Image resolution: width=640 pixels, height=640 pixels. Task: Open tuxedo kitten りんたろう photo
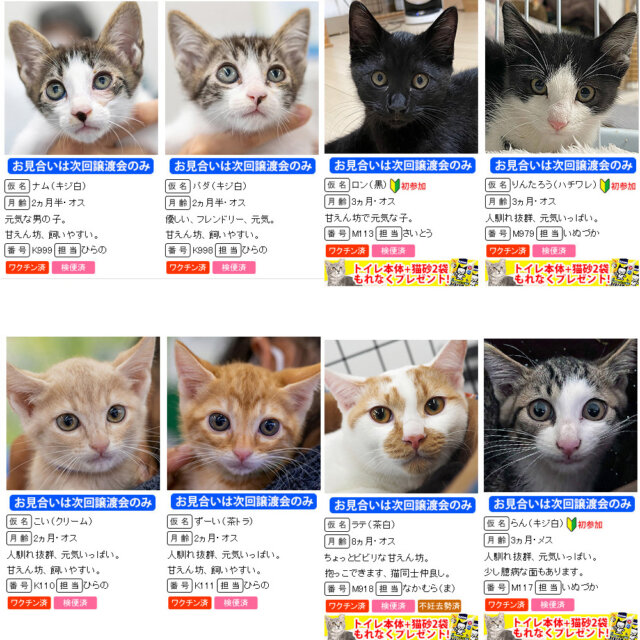[x=562, y=77]
